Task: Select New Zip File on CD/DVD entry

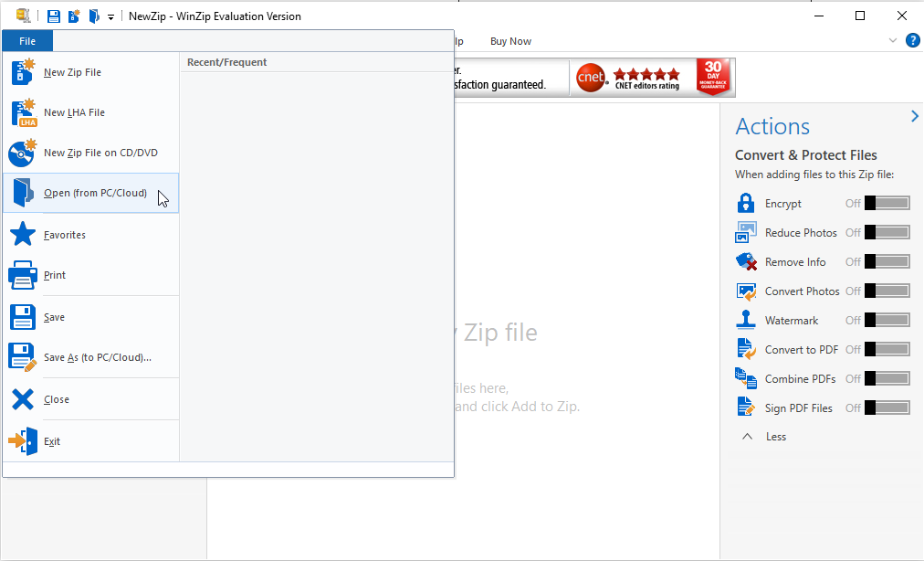Action: pyautogui.click(x=91, y=153)
